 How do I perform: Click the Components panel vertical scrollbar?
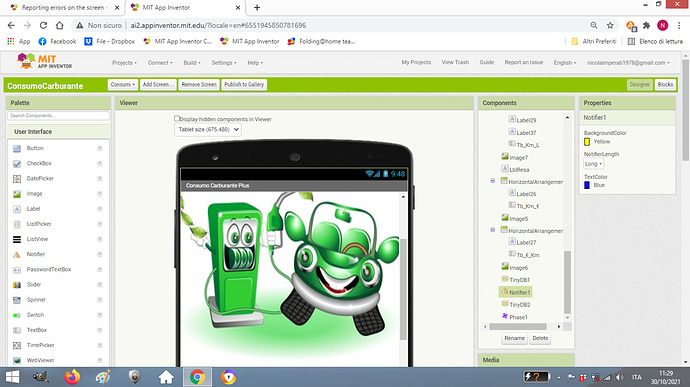tap(567, 282)
